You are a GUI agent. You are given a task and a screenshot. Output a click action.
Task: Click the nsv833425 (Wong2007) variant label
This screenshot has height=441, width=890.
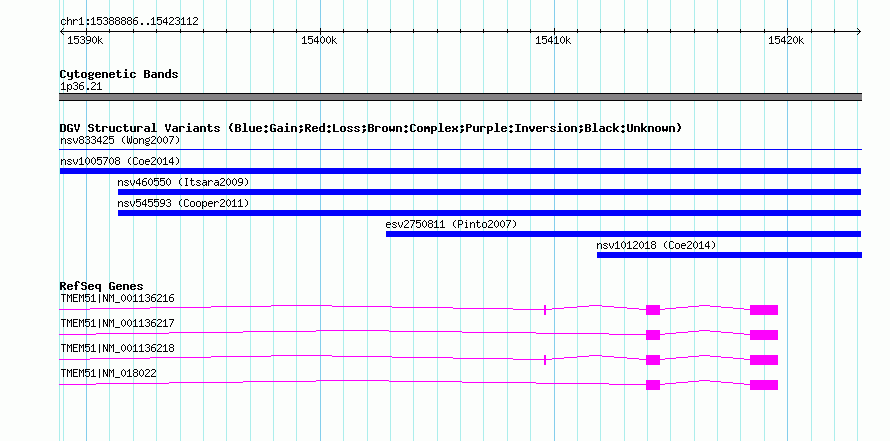120,140
